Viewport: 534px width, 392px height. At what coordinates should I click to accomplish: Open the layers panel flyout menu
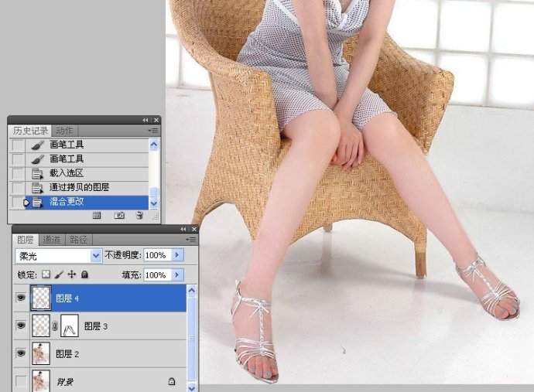(x=190, y=240)
